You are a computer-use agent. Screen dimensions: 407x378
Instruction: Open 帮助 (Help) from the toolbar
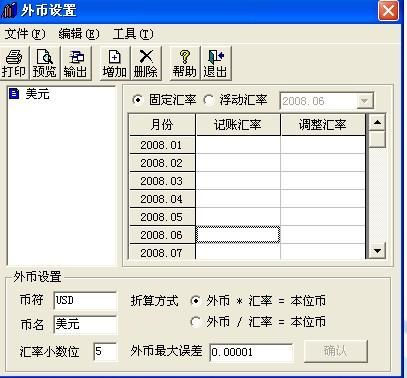184,63
